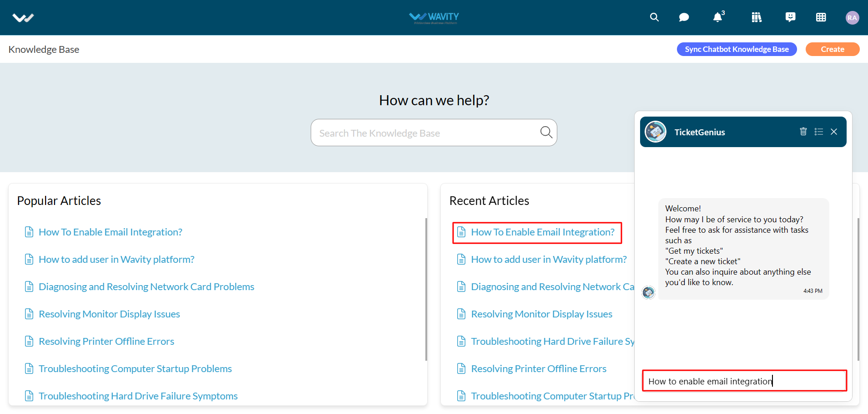Click the Wavity logo icon at top left
The height and width of the screenshot is (414, 868).
click(23, 18)
